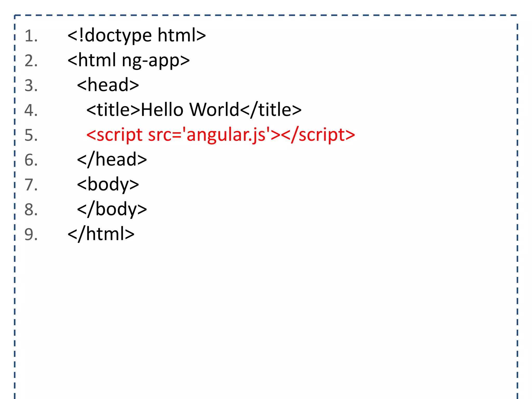Click the doctype html declaration line
The image size is (532, 399).
[137, 35]
